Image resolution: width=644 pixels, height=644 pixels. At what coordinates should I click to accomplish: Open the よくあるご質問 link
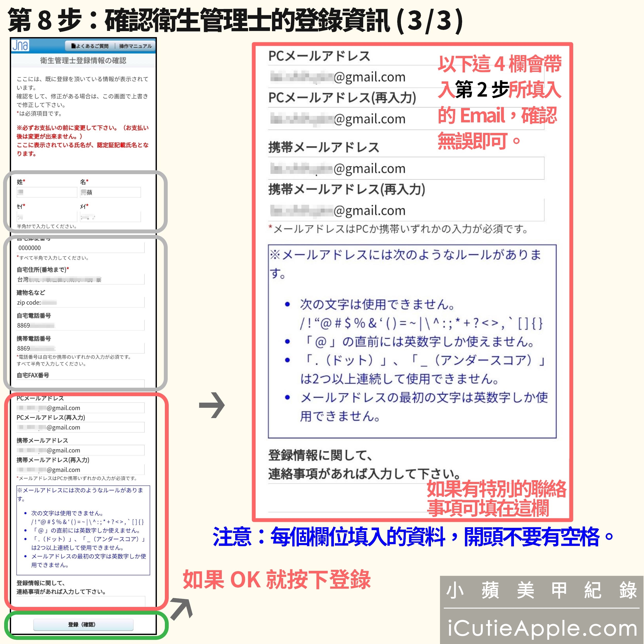pos(90,46)
